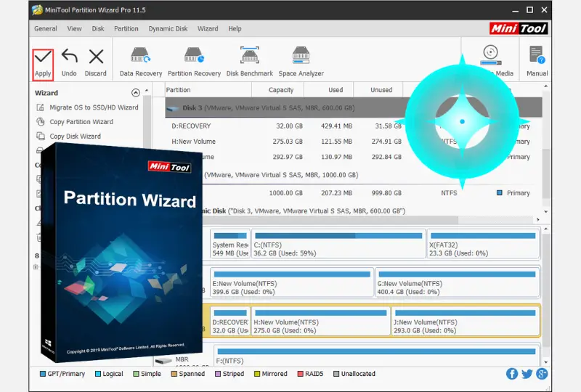Click the partition list scrollbar up arrow
Screen dimensions: 581x392
pos(546,86)
